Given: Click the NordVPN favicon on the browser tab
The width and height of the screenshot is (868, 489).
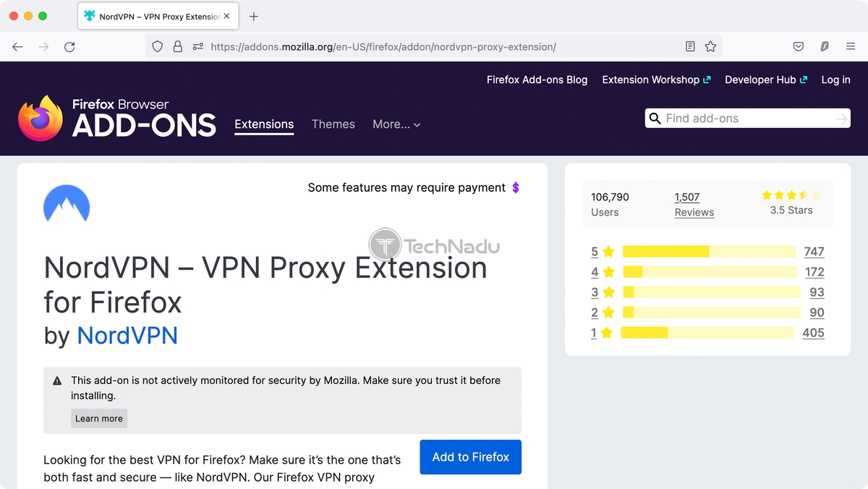Looking at the screenshot, I should tap(90, 16).
